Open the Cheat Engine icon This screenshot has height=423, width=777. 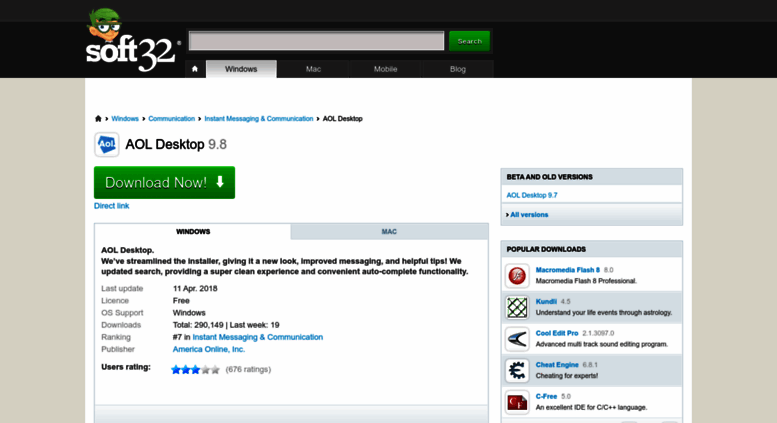pos(517,370)
